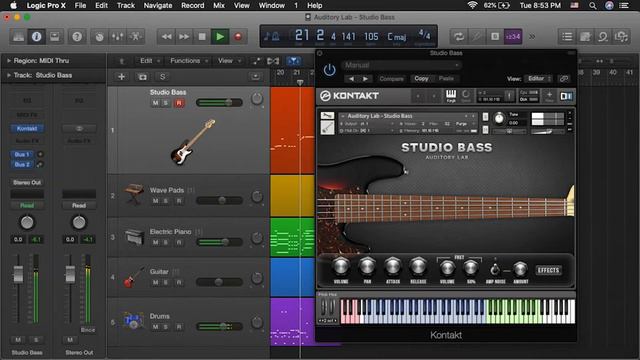Click the Fast Forward transport button
640x360 pixels.
[x=184, y=37]
